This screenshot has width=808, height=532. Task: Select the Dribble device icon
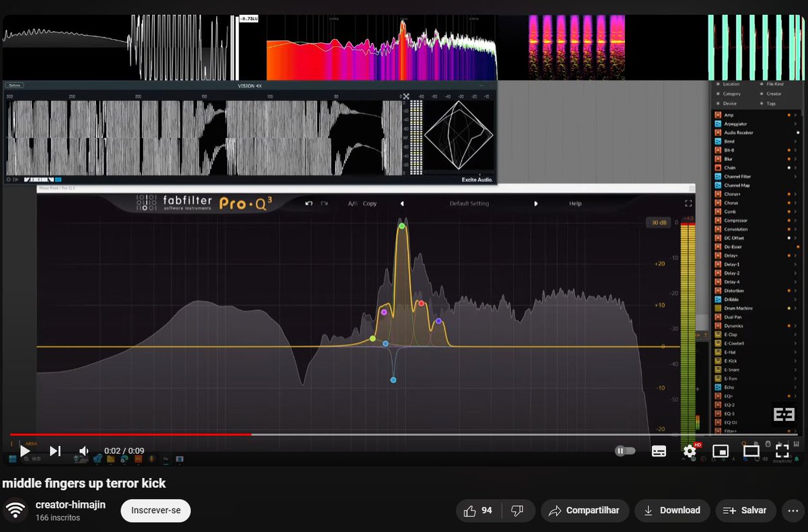pyautogui.click(x=718, y=299)
